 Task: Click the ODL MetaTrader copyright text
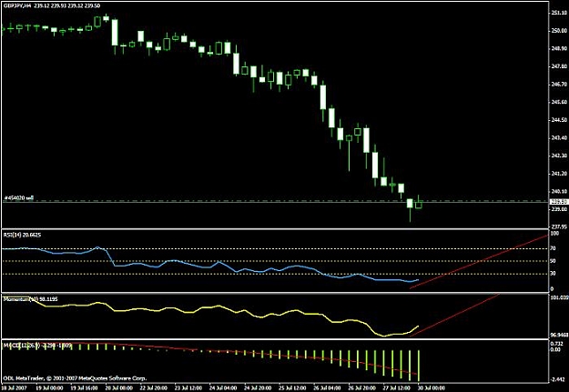76,378
